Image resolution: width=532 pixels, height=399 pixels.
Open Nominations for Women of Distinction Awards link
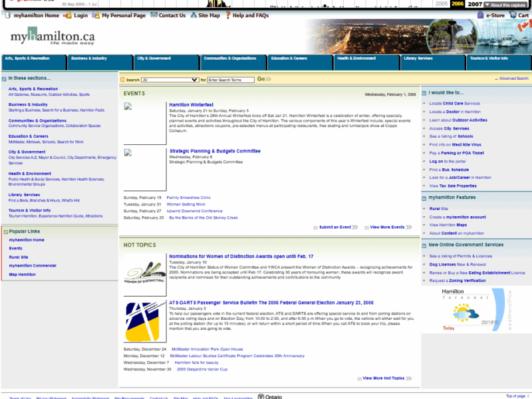[241, 257]
